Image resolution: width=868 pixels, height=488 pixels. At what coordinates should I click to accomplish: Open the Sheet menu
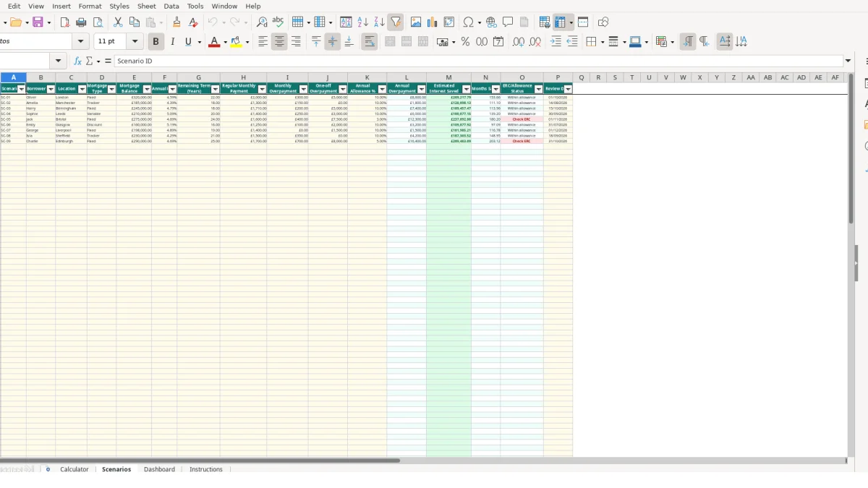[147, 6]
